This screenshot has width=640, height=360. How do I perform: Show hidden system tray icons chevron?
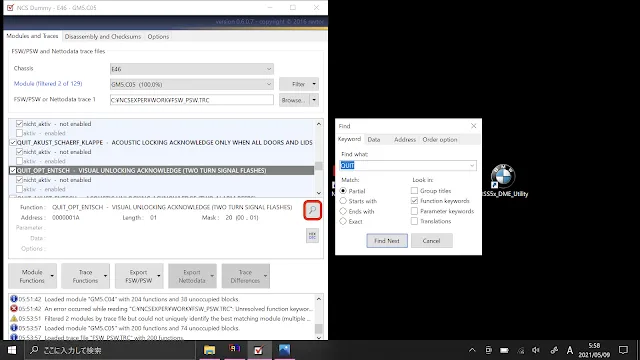point(472,350)
